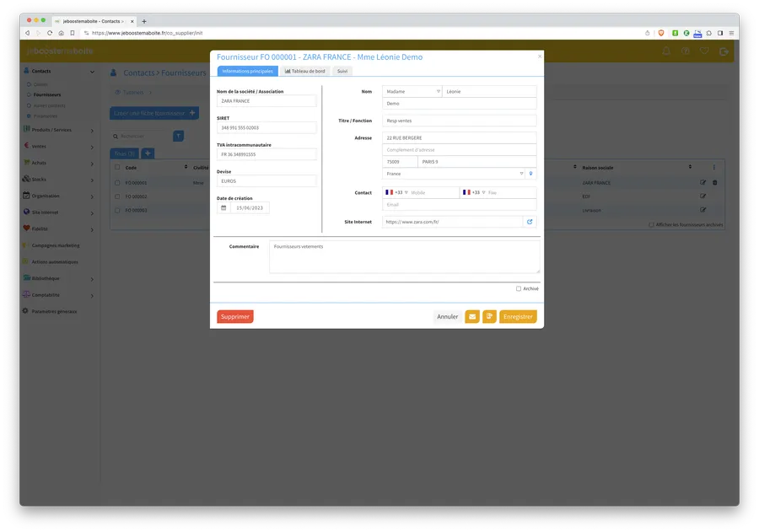Image resolution: width=759 pixels, height=532 pixels.
Task: Click the map pin icon beside France
Action: (530, 174)
